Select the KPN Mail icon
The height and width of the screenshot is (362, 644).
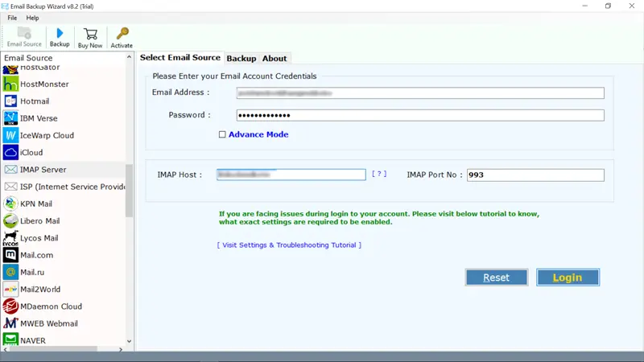(10, 204)
